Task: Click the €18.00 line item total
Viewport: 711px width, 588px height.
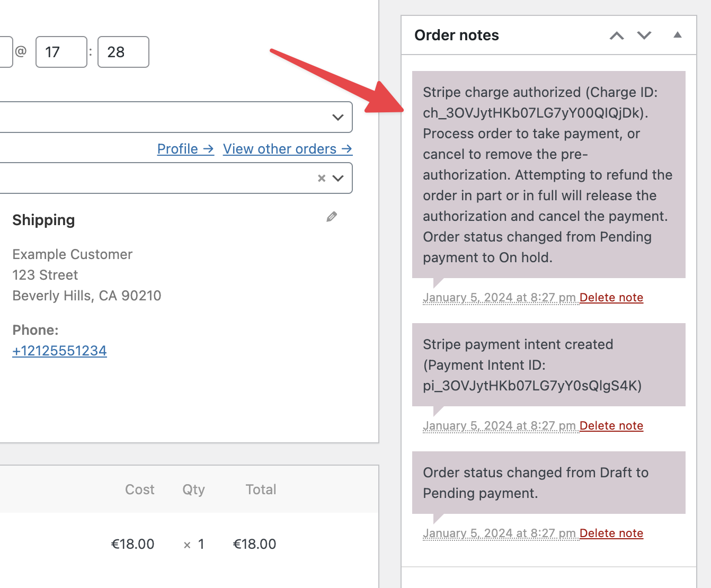Action: coord(255,544)
